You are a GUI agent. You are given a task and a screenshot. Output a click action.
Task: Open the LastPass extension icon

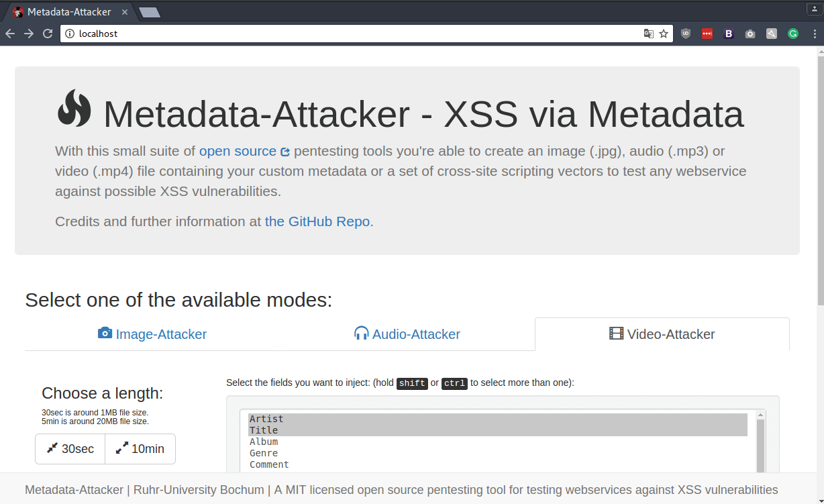coord(707,34)
